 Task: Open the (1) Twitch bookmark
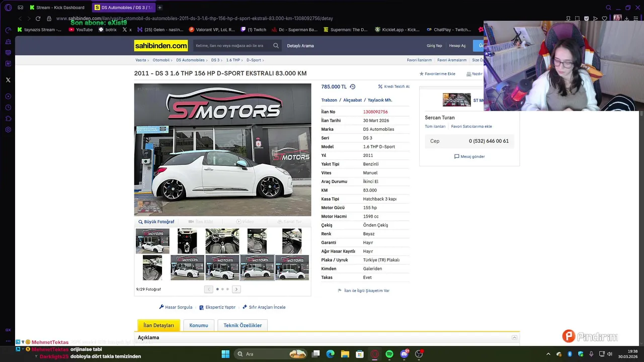(x=253, y=30)
